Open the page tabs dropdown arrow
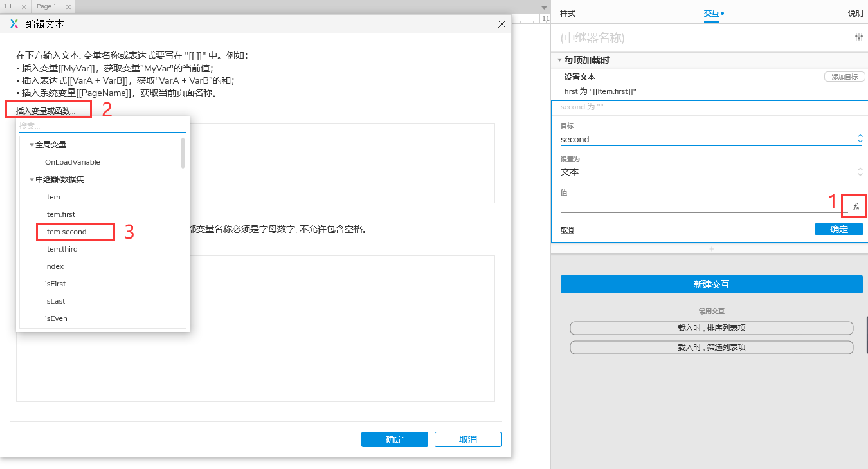868x469 pixels. pyautogui.click(x=543, y=7)
